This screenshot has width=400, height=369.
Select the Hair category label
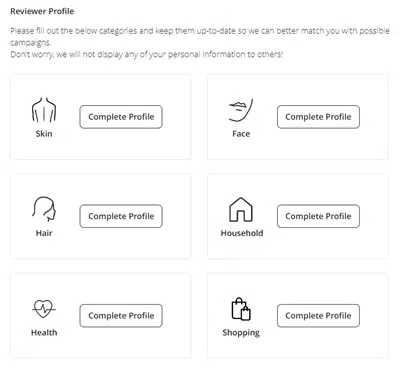[44, 233]
